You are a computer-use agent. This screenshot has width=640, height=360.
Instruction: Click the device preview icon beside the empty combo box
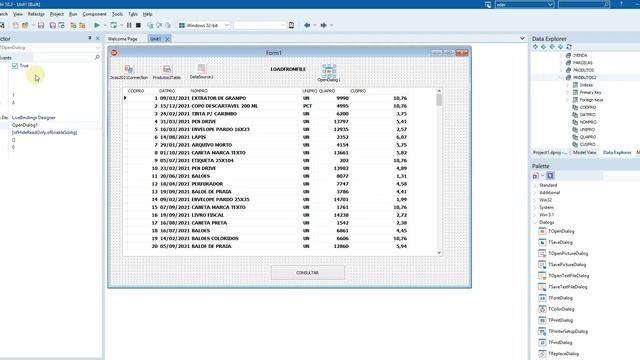(291, 25)
